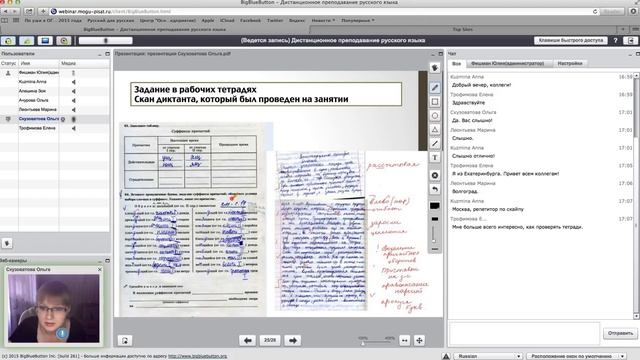640x360 pixels.
Task: Select the triangle shape tool
Action: pyautogui.click(x=435, y=130)
